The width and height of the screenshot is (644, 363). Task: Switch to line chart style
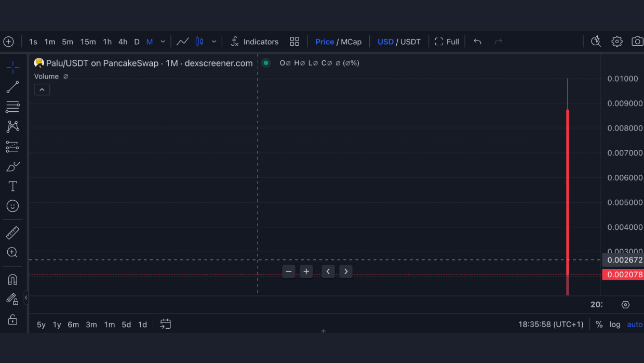pyautogui.click(x=182, y=42)
